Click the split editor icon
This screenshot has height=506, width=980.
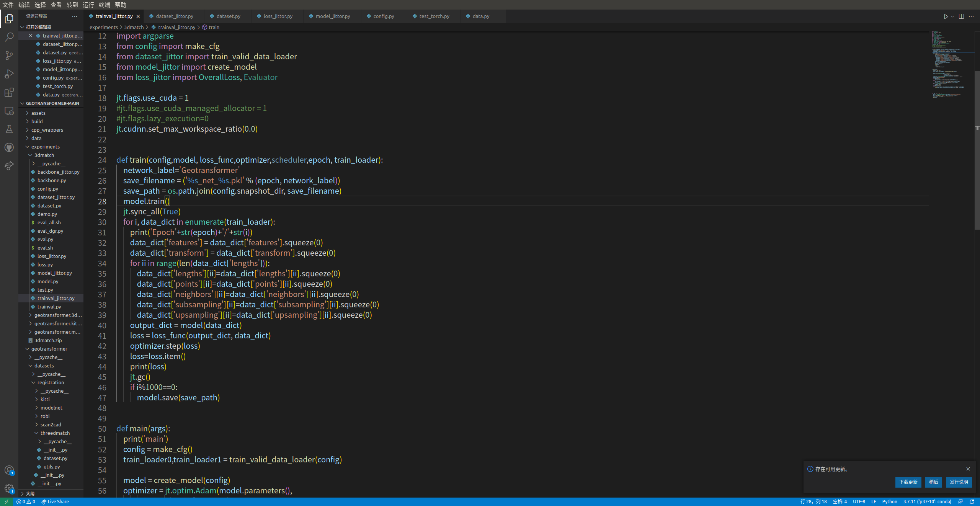pyautogui.click(x=961, y=16)
